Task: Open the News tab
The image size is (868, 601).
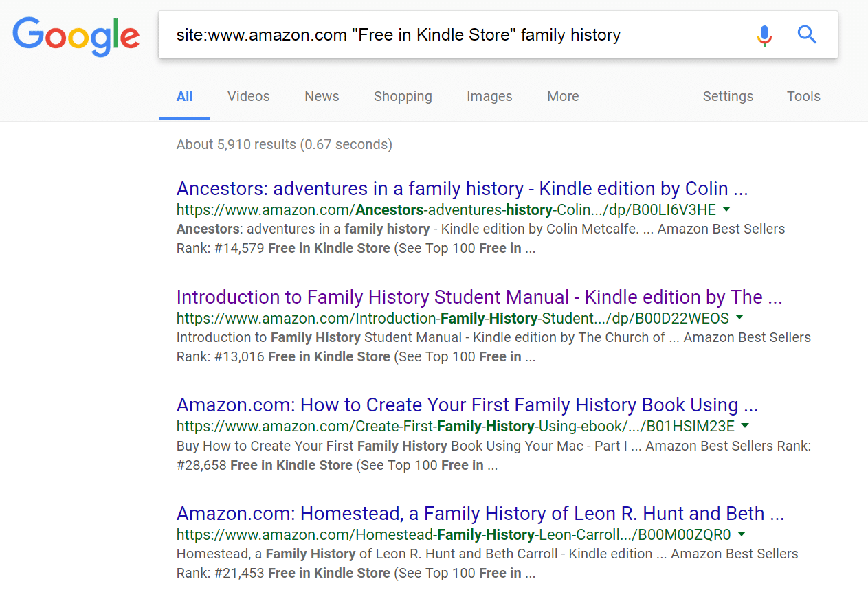Action: click(322, 96)
